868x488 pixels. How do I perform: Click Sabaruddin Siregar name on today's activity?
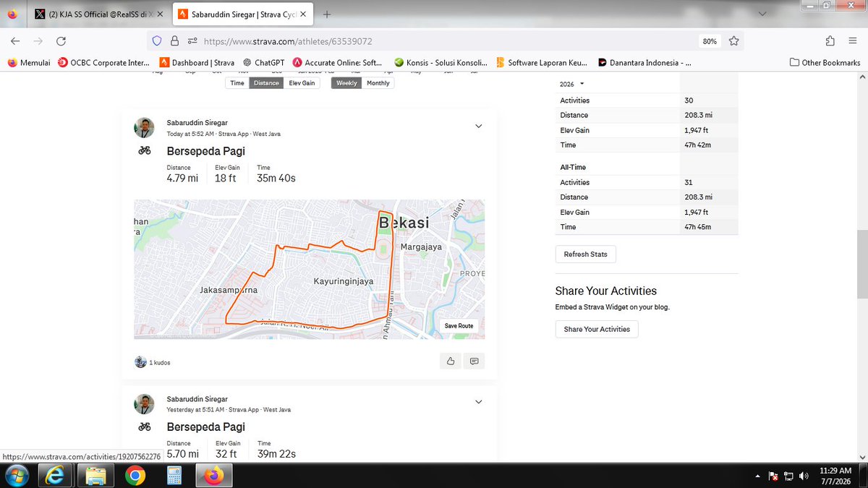coord(197,123)
